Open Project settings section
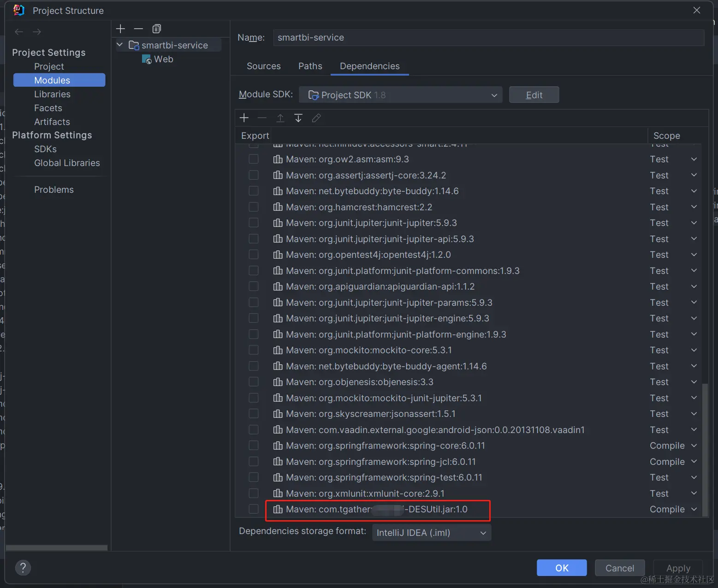This screenshot has width=718, height=588. [49, 66]
